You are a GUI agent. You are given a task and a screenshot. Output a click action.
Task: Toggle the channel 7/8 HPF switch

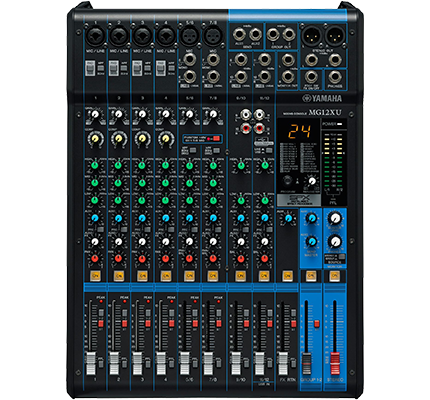click(217, 151)
